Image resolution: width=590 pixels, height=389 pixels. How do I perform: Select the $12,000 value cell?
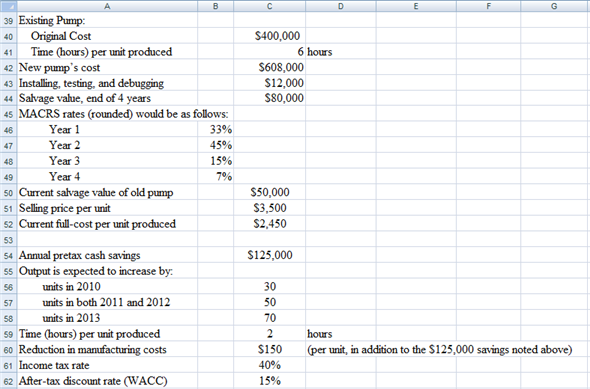pos(269,83)
